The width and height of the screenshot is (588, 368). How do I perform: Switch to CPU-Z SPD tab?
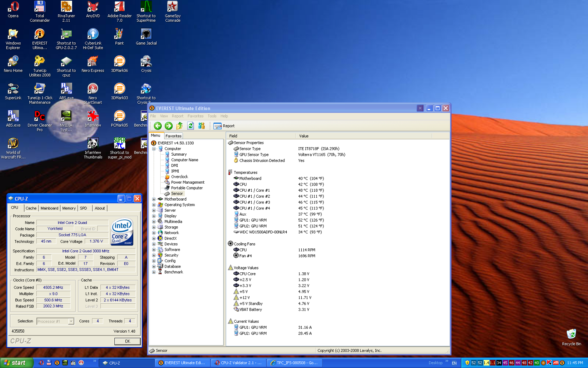[x=84, y=208]
